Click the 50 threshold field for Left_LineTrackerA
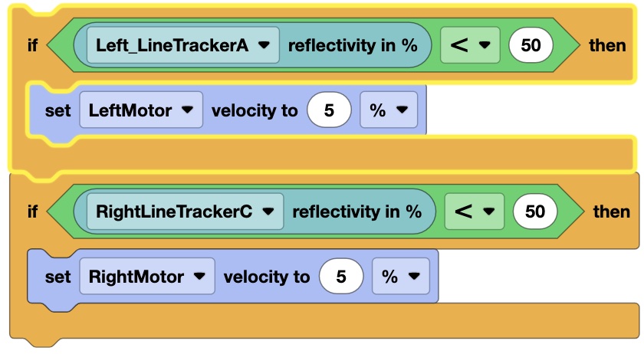 click(531, 45)
